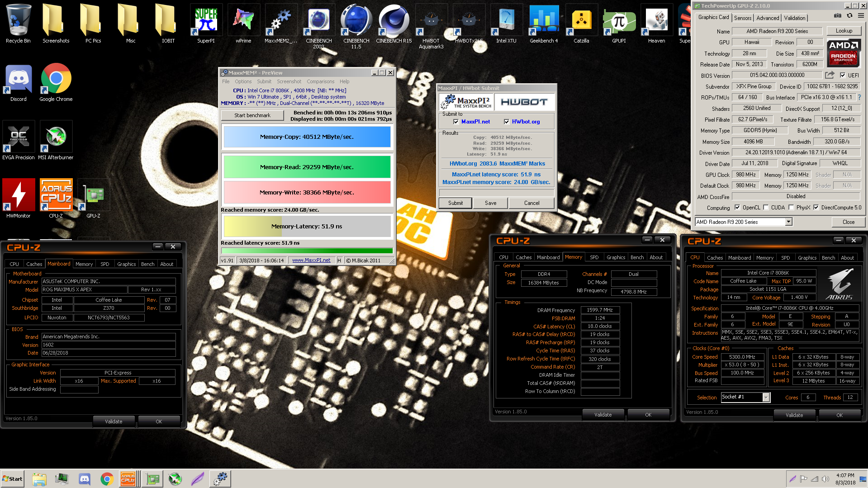Click the Discord icon in the taskbar
This screenshot has height=488, width=868.
tap(84, 479)
